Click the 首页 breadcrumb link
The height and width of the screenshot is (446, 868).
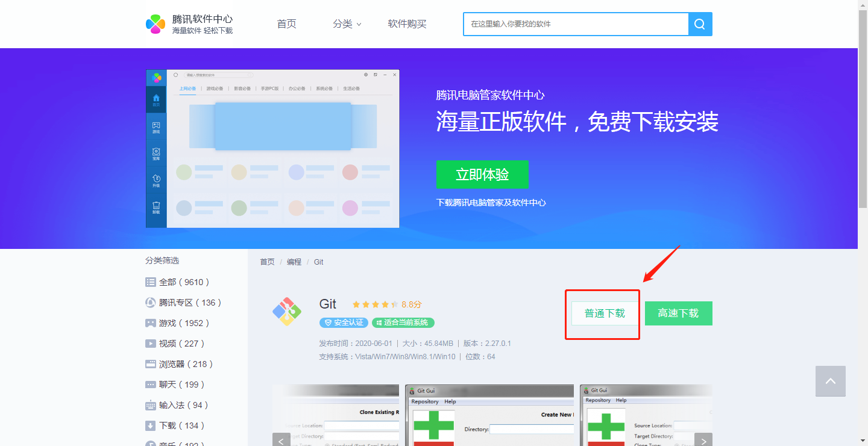pos(267,262)
